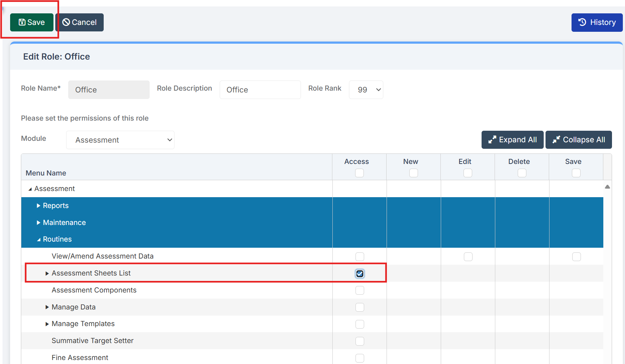The image size is (625, 364).
Task: Expand the Maintenance tree node
Action: [x=38, y=223]
